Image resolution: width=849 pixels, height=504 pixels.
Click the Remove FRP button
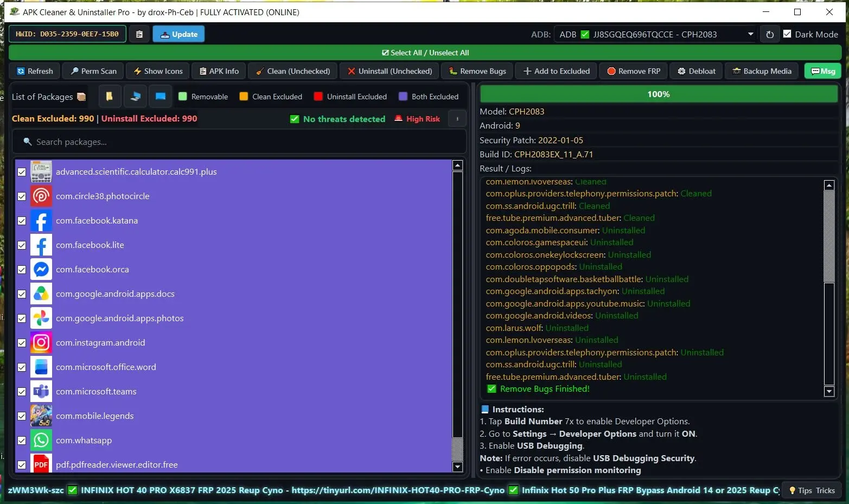(x=634, y=71)
